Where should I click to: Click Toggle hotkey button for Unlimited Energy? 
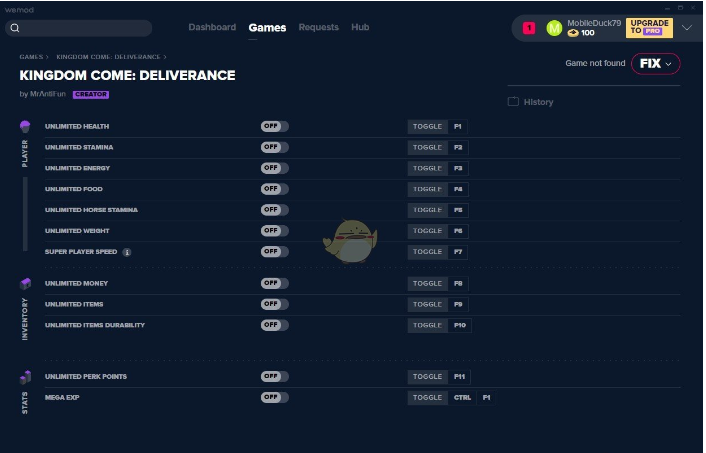click(428, 168)
